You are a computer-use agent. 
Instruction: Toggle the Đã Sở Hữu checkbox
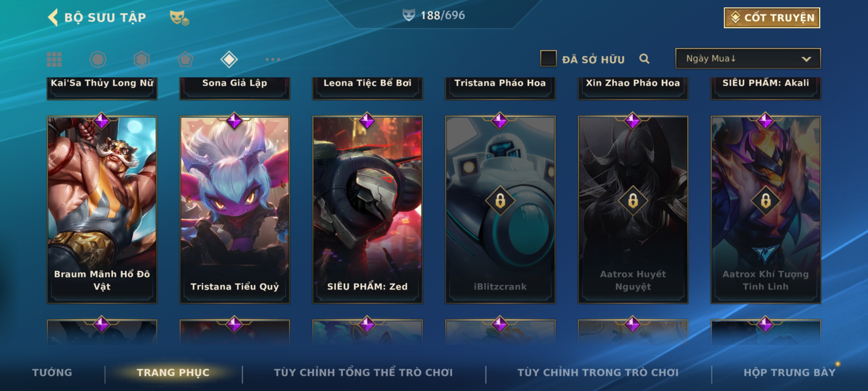point(548,58)
